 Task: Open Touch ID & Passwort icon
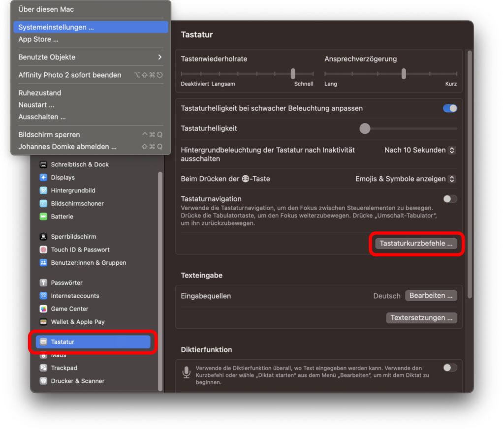[x=43, y=249]
